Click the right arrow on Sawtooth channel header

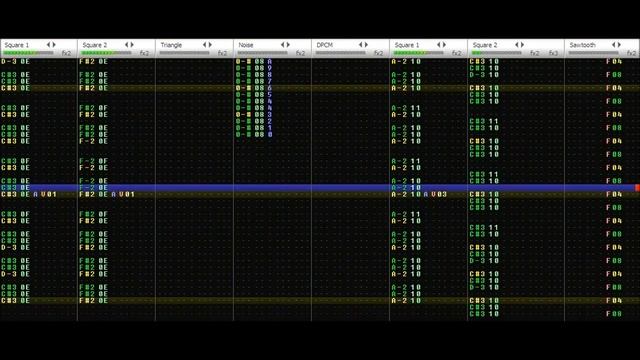pyautogui.click(x=619, y=45)
